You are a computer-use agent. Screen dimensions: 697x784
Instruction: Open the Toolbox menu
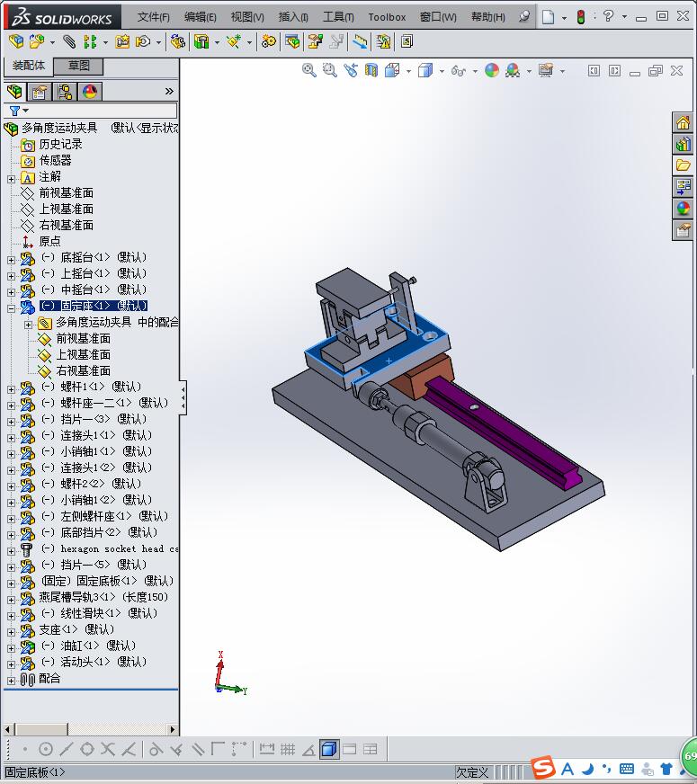coord(387,17)
